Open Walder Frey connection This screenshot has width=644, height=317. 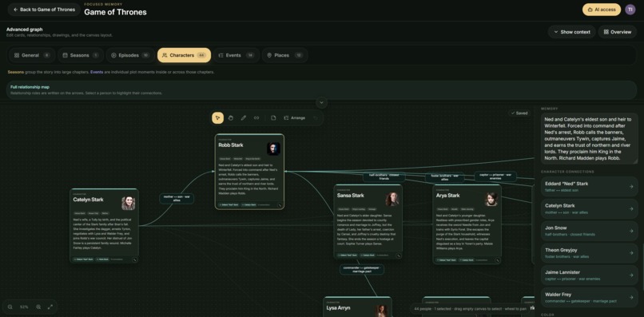coord(589,297)
